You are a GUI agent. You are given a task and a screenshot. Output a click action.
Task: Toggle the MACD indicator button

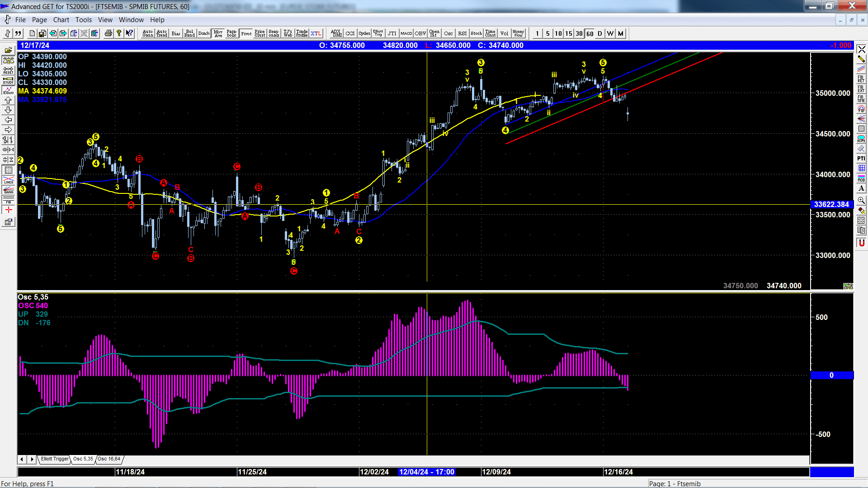[406, 33]
